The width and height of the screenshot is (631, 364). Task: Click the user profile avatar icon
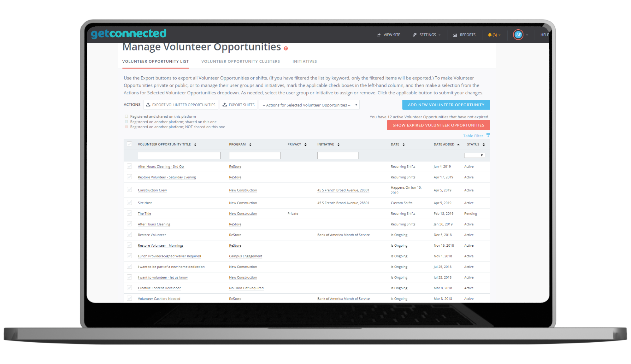coord(518,35)
